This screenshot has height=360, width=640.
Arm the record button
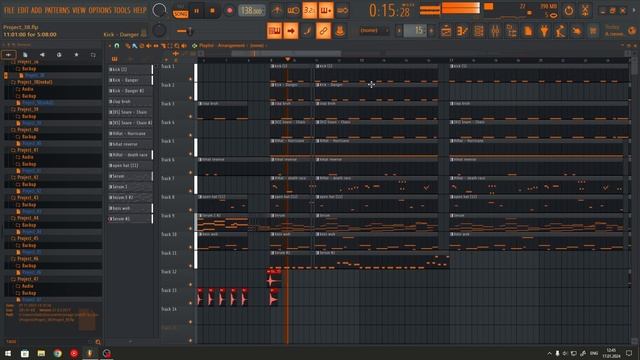(x=229, y=11)
